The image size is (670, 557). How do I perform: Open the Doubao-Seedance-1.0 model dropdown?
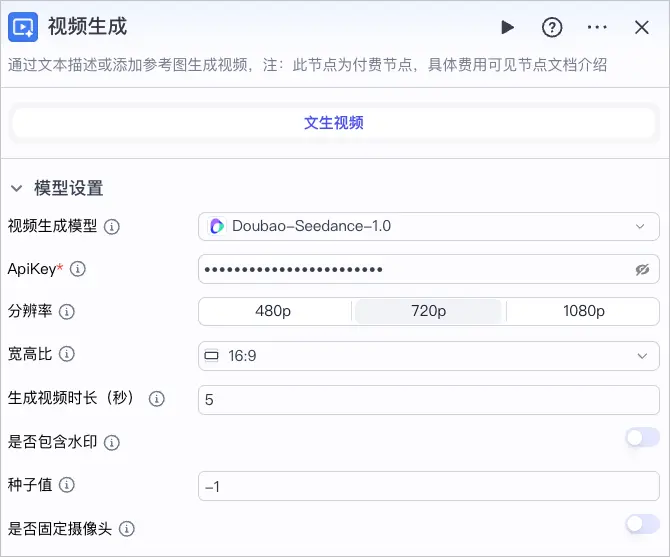click(429, 226)
